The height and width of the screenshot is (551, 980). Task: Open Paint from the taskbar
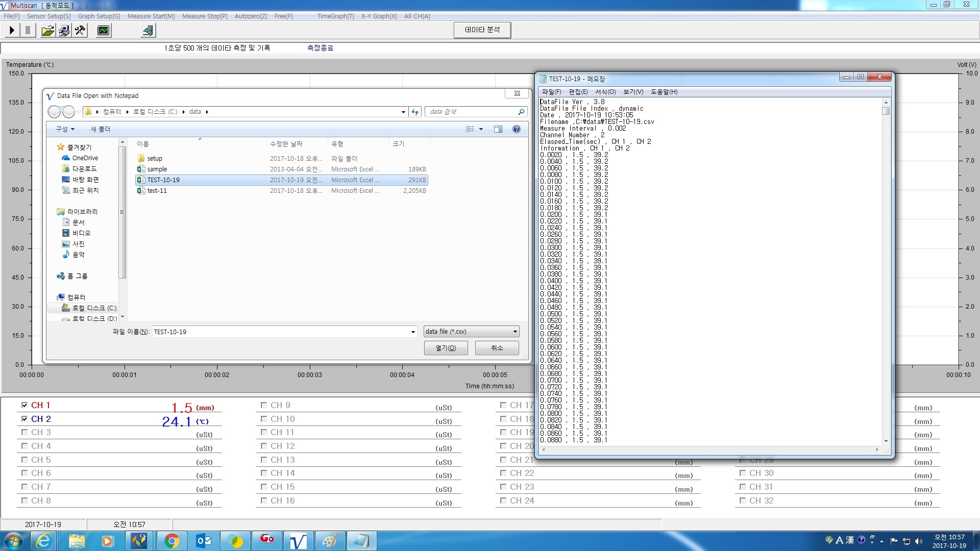(x=330, y=541)
